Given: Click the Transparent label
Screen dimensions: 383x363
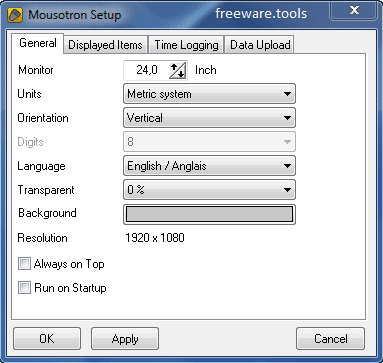Looking at the screenshot, I should [46, 190].
